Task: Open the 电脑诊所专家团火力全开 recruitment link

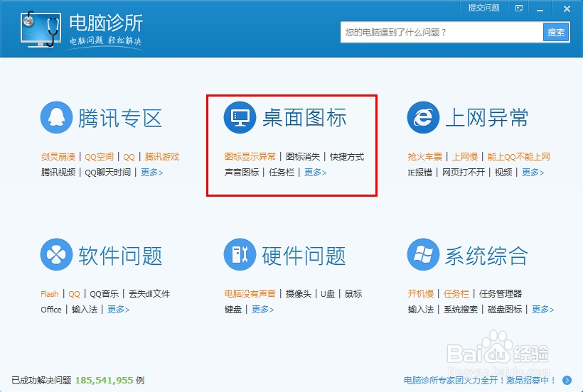Action: point(480,380)
